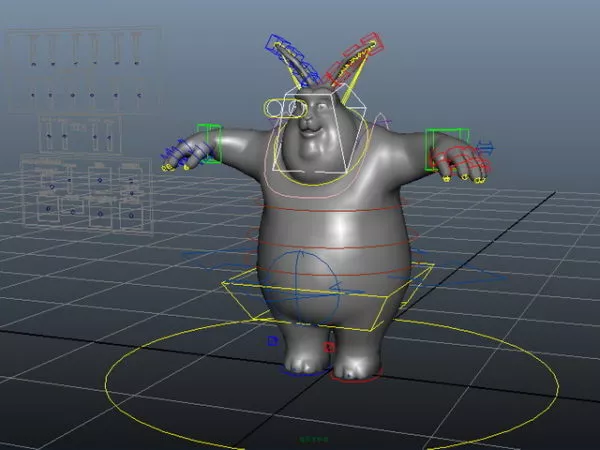This screenshot has width=600, height=450.
Task: Click the leftmost handle in the top facial slider row
Action: point(34,64)
